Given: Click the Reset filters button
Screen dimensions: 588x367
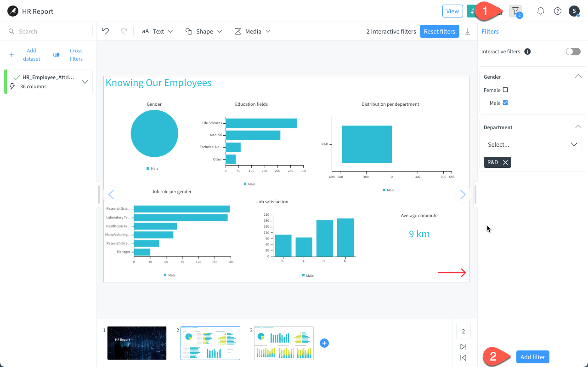Looking at the screenshot, I should [439, 31].
